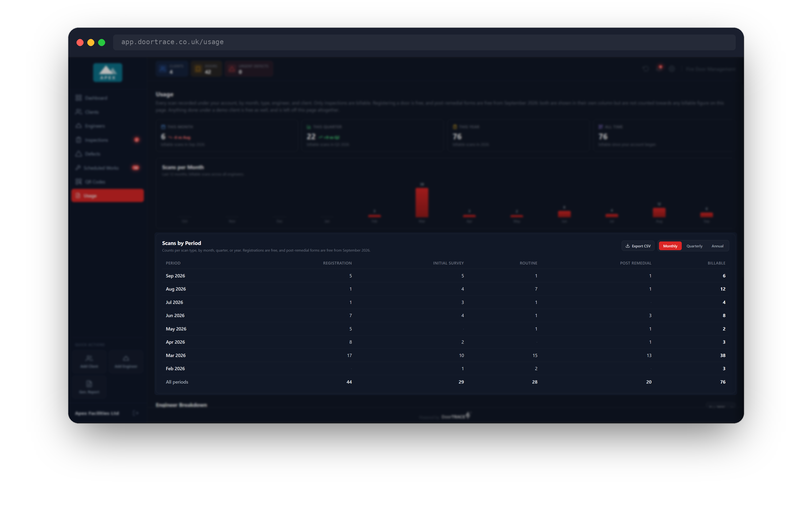Switch to the Annual view

(x=717, y=246)
